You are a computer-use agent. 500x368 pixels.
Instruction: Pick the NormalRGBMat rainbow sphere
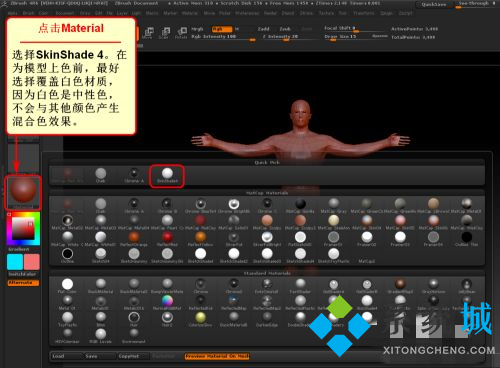point(167,303)
